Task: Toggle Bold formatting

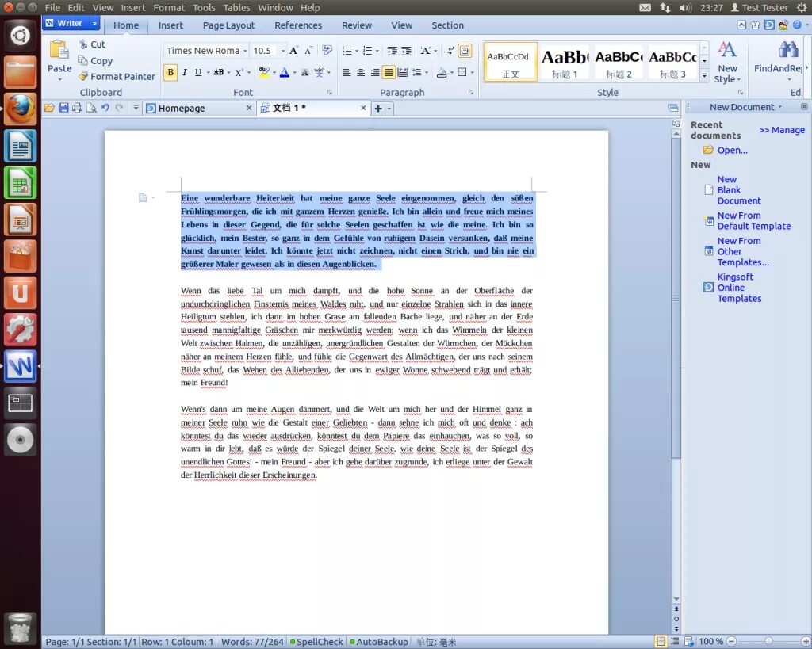Action: point(170,72)
